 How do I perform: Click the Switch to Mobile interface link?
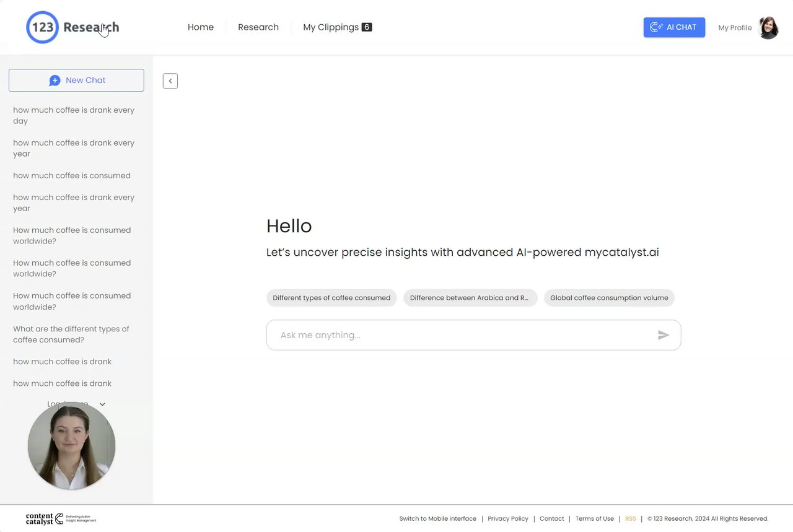coord(437,519)
